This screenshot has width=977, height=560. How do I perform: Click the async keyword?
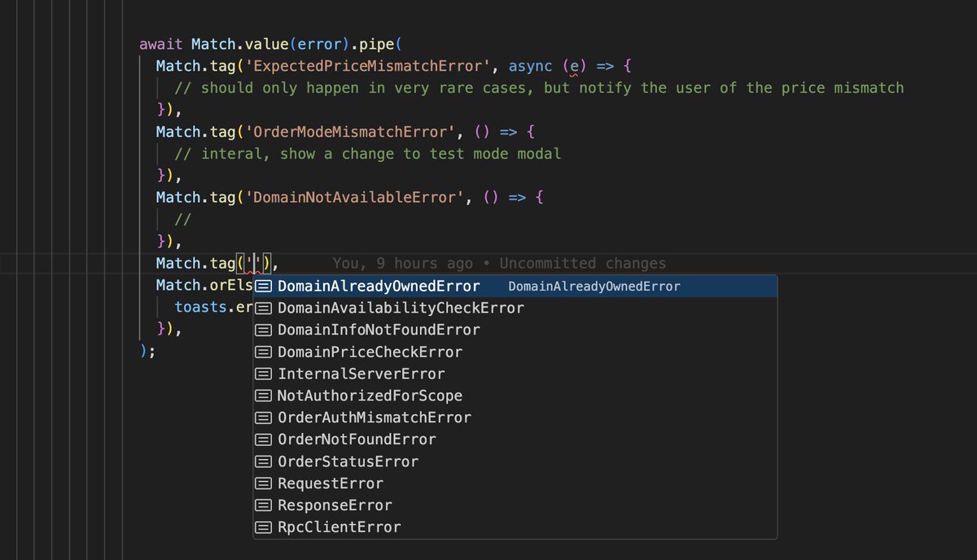531,66
